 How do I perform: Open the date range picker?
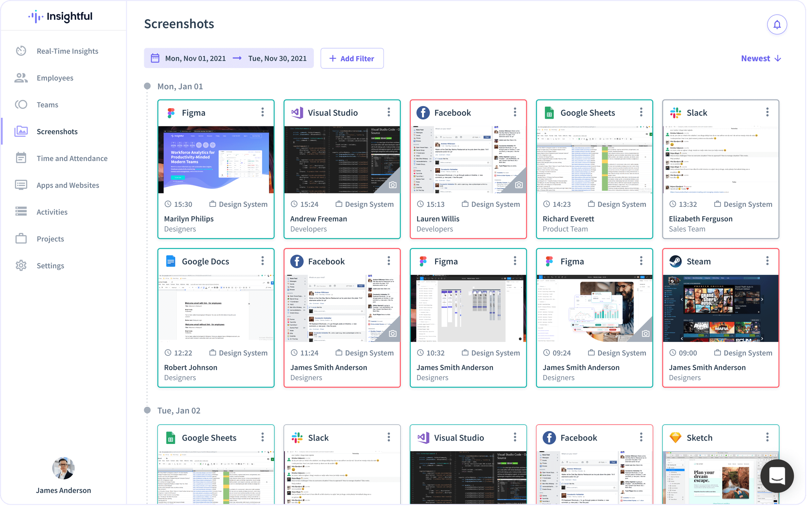pyautogui.click(x=228, y=58)
